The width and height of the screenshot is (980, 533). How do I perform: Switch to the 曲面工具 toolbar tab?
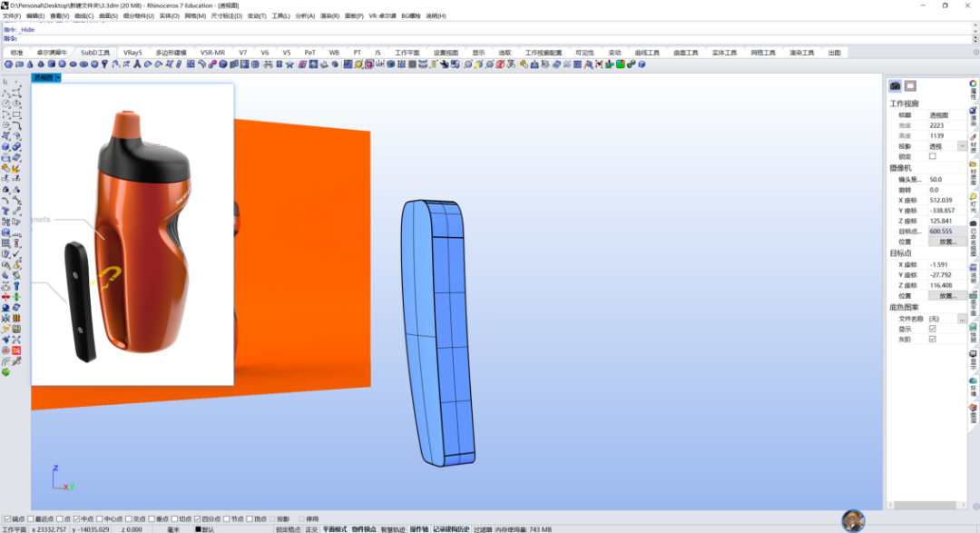686,53
